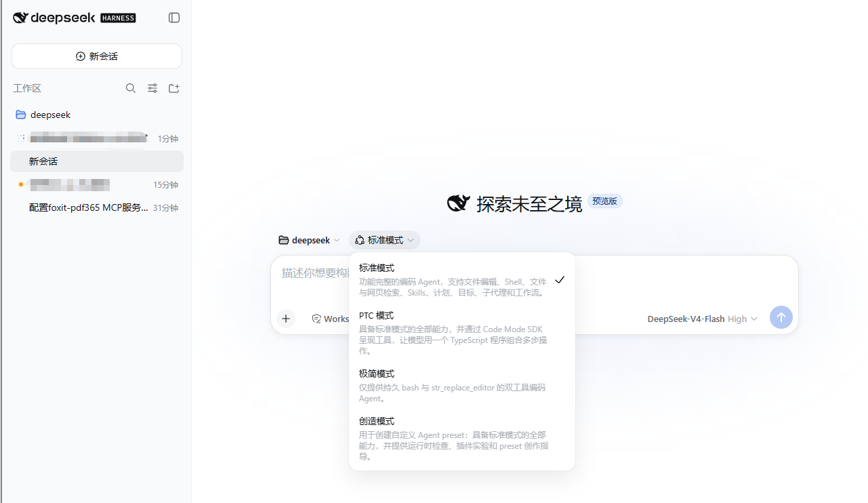
Task: Click the 工作区 section label
Action: point(27,88)
